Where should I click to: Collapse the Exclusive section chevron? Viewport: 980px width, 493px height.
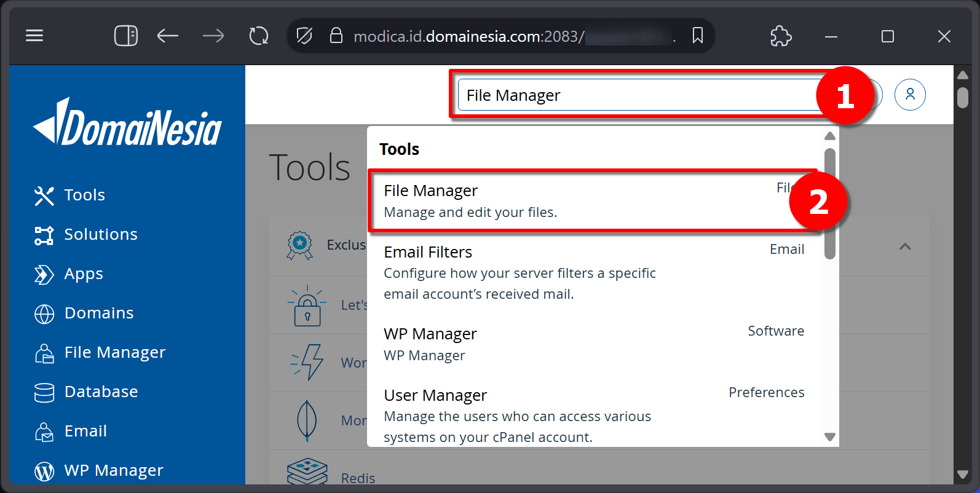tap(905, 246)
